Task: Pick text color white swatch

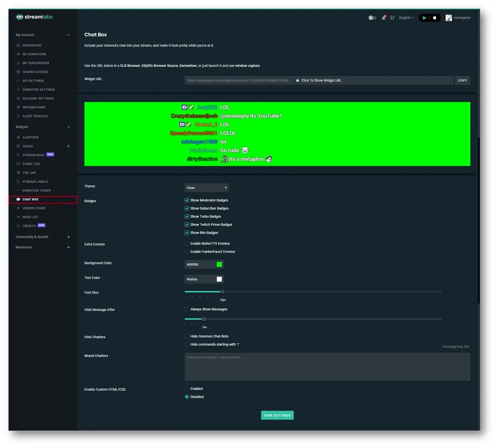Action: (219, 279)
